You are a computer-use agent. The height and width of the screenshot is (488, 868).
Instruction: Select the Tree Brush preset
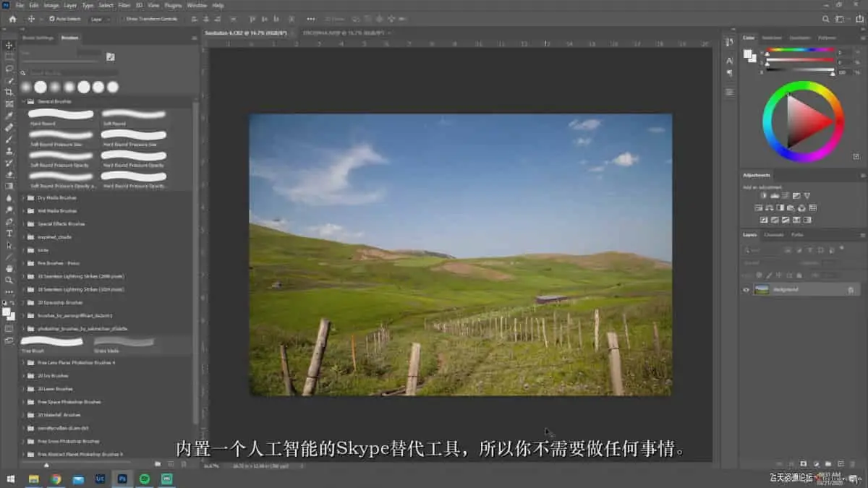point(52,343)
